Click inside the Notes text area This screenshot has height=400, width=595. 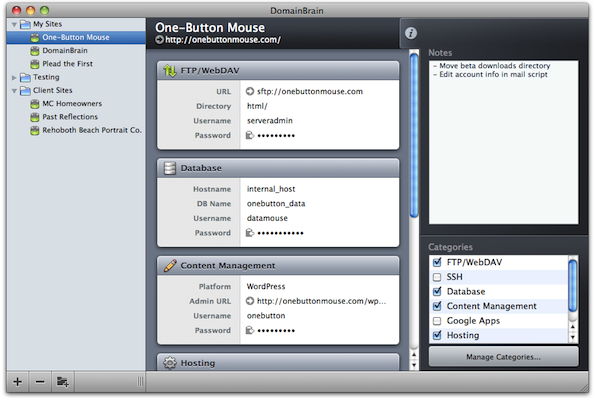point(504,142)
